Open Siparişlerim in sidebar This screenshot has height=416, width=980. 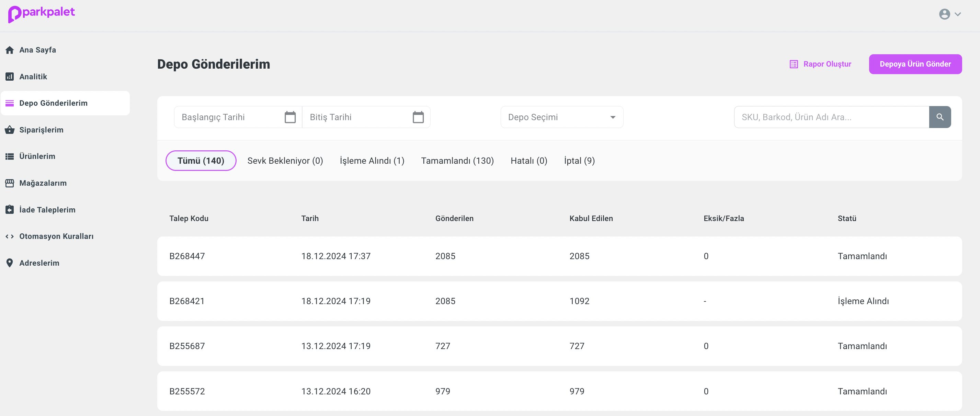pos(42,130)
